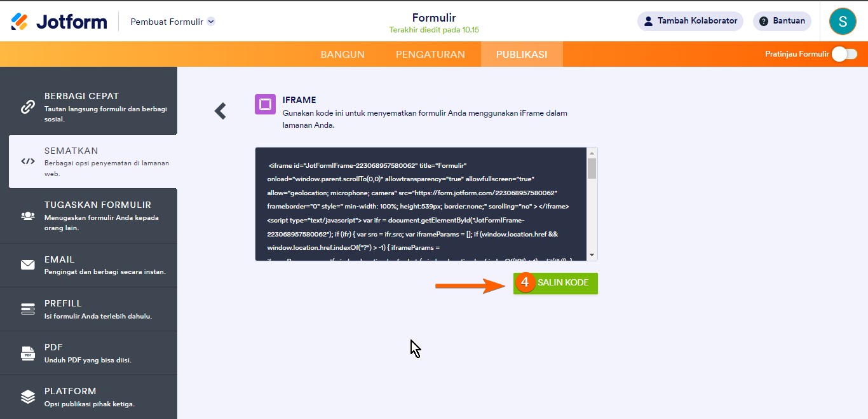Viewport: 868px width, 419px height.
Task: Click the back arrow beside IFRAME
Action: (220, 111)
